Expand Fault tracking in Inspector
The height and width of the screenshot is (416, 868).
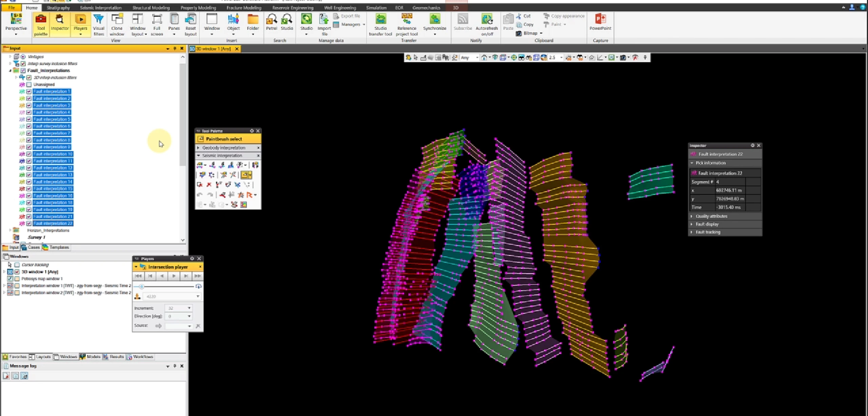(692, 232)
